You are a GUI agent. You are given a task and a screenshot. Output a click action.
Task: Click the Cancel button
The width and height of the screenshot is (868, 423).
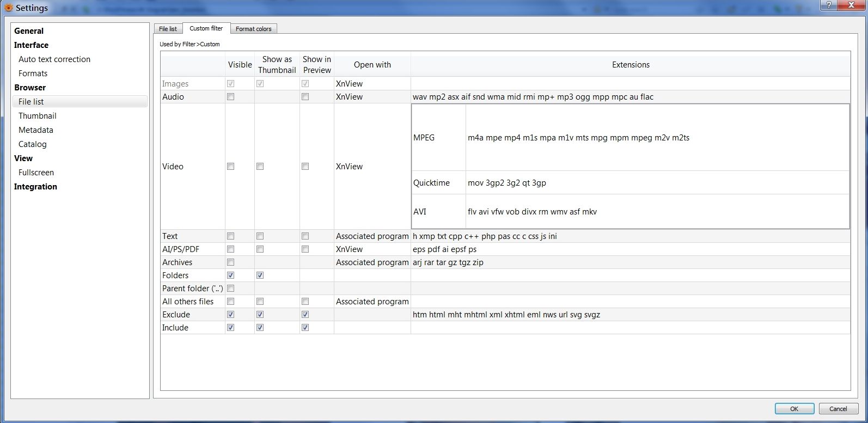point(838,409)
